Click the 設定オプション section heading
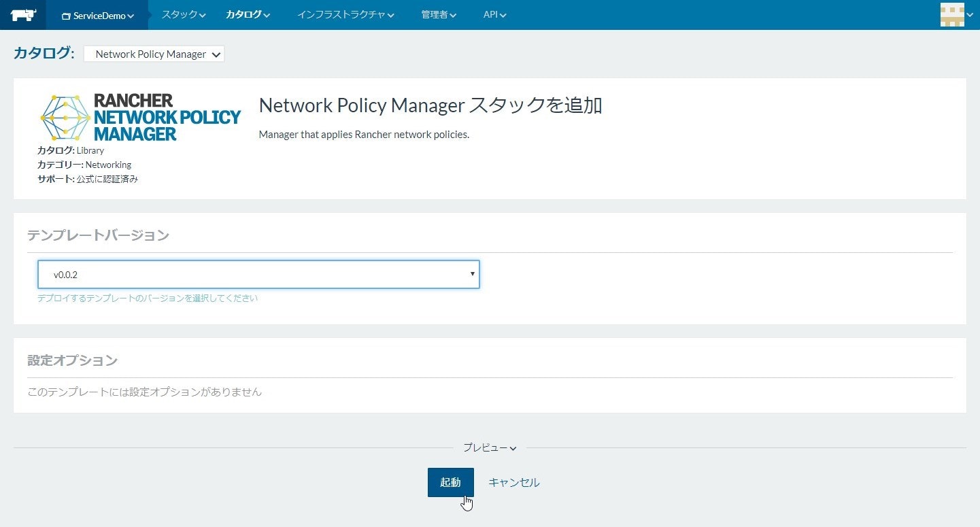Image resolution: width=980 pixels, height=527 pixels. 73,360
